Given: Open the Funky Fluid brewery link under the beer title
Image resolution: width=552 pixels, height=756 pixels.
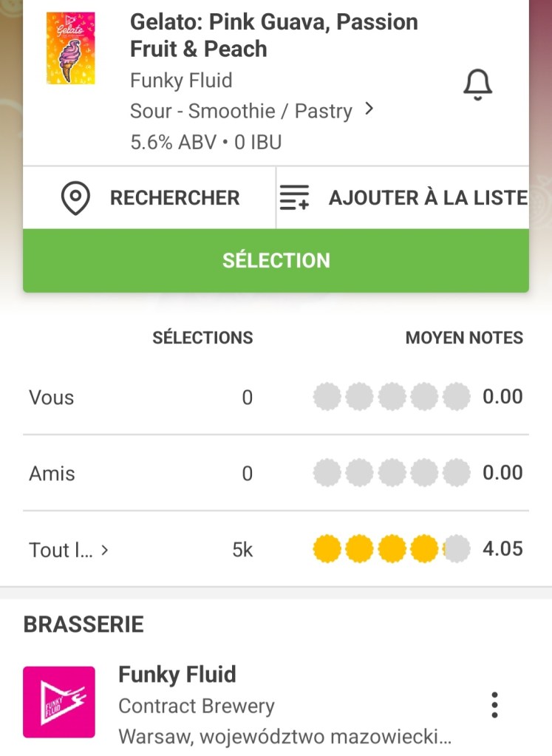Looking at the screenshot, I should 181,80.
